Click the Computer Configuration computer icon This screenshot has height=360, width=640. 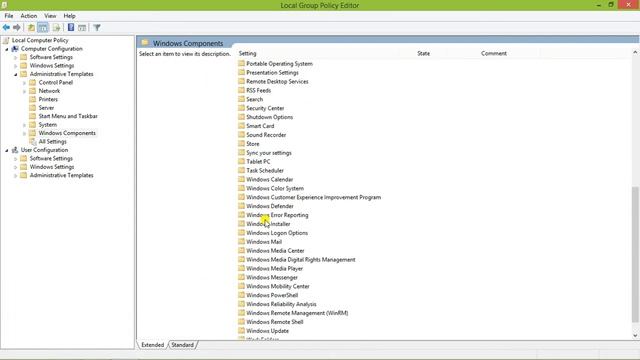click(x=15, y=49)
